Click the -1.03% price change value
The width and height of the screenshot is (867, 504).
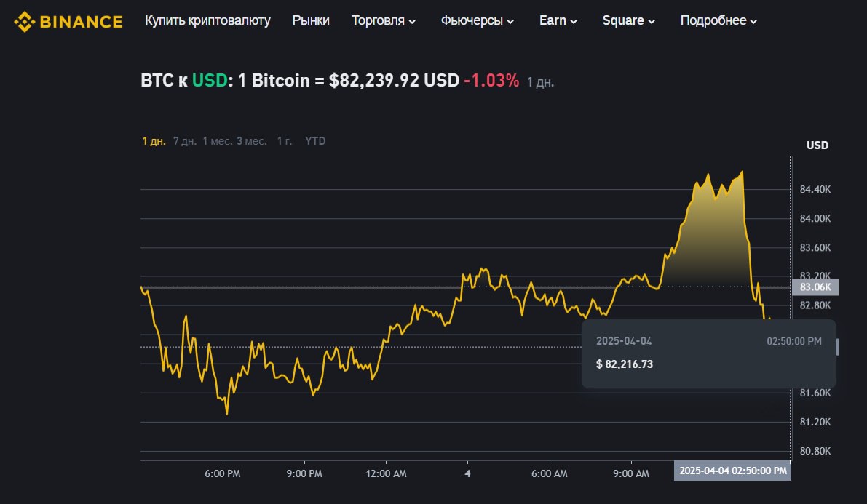tap(491, 81)
